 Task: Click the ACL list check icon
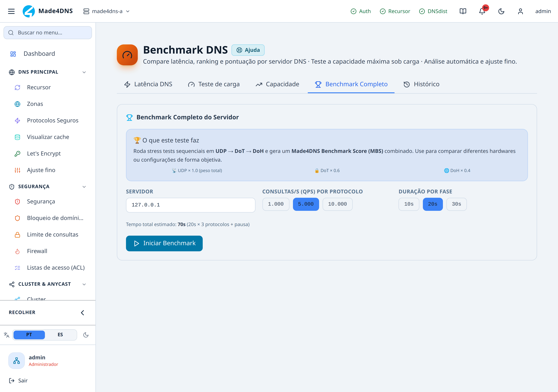tap(17, 268)
